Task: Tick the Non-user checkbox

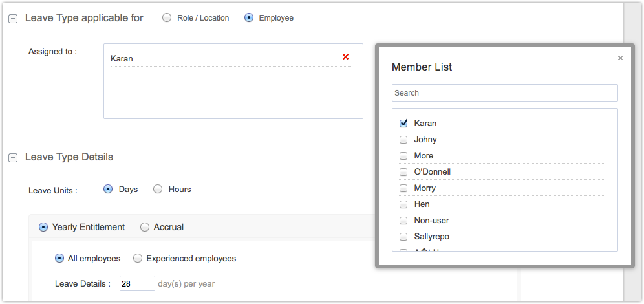Action: [x=403, y=220]
